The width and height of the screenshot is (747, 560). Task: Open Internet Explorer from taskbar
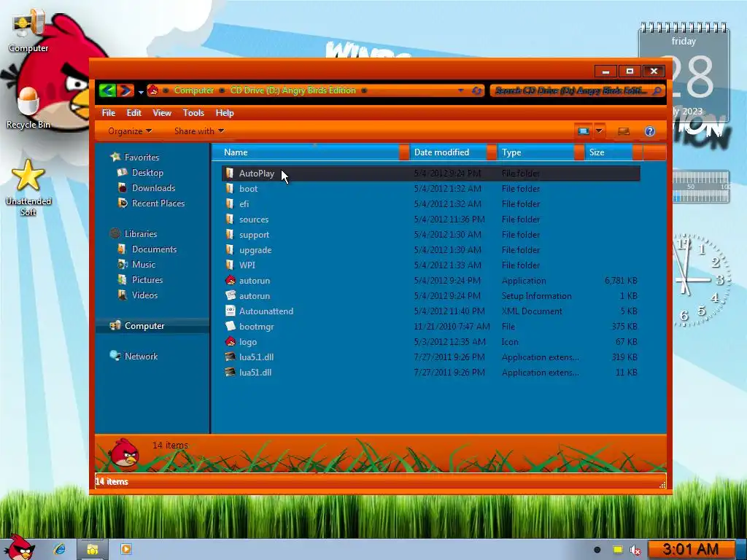pos(60,549)
